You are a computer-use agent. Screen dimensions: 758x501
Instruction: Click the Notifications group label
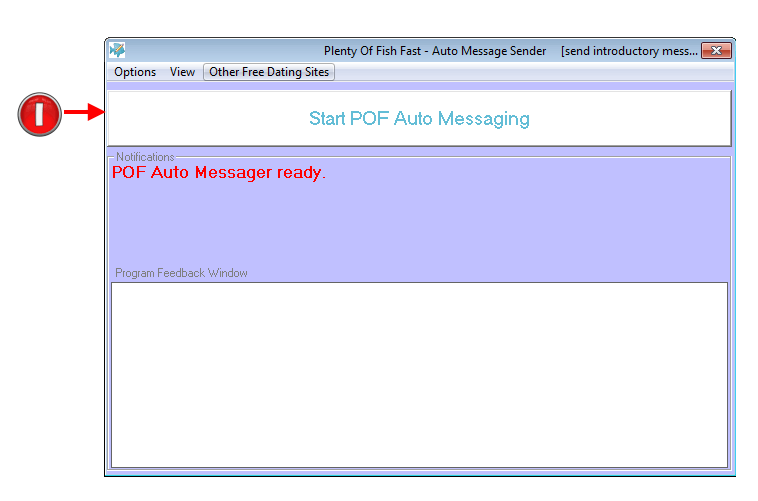click(145, 157)
